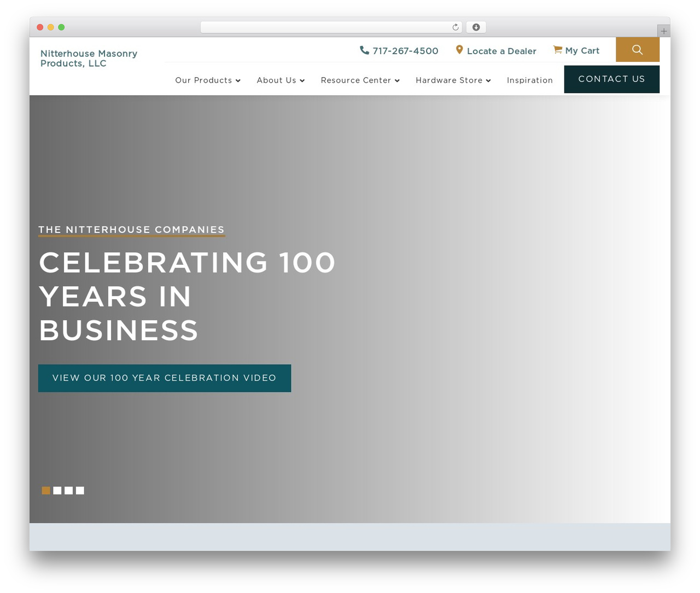This screenshot has height=593, width=700.
Task: Open Locate a Dealer link
Action: click(501, 51)
